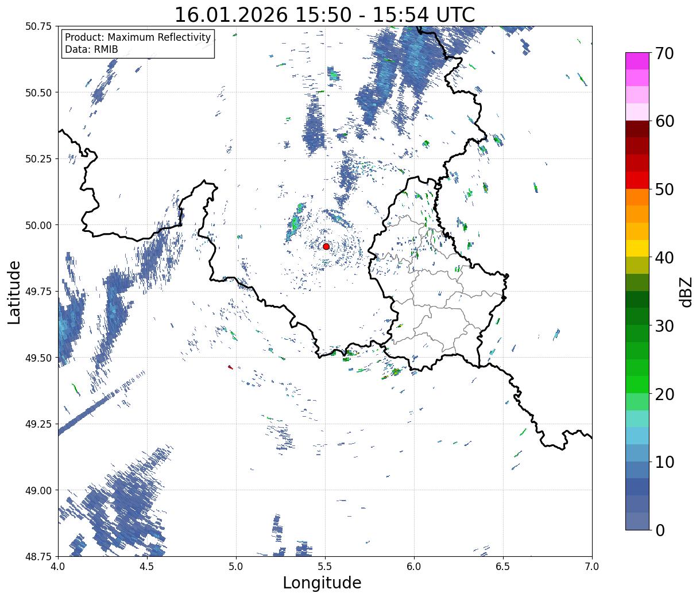Click latitude tick label 48.75
This screenshot has height=597, width=700.
tap(38, 556)
